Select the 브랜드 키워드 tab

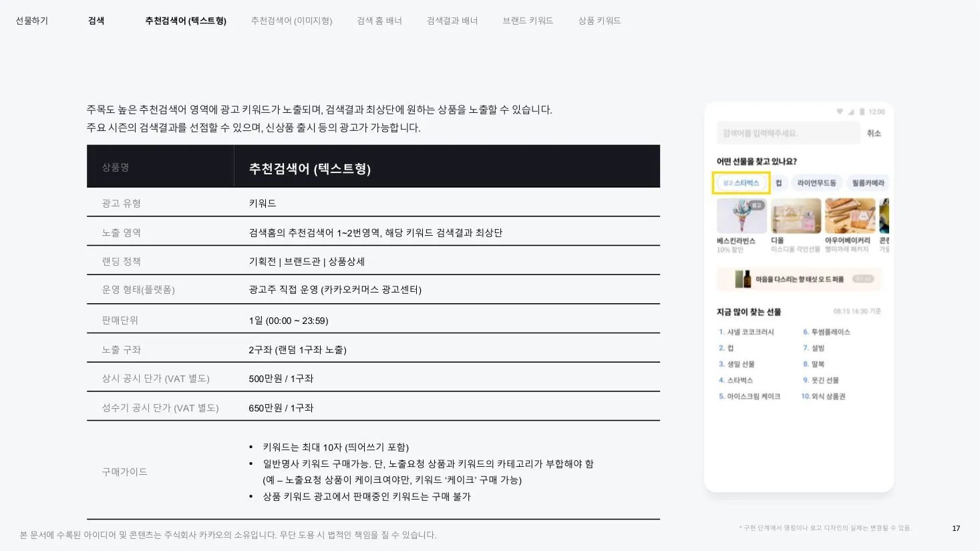click(528, 21)
